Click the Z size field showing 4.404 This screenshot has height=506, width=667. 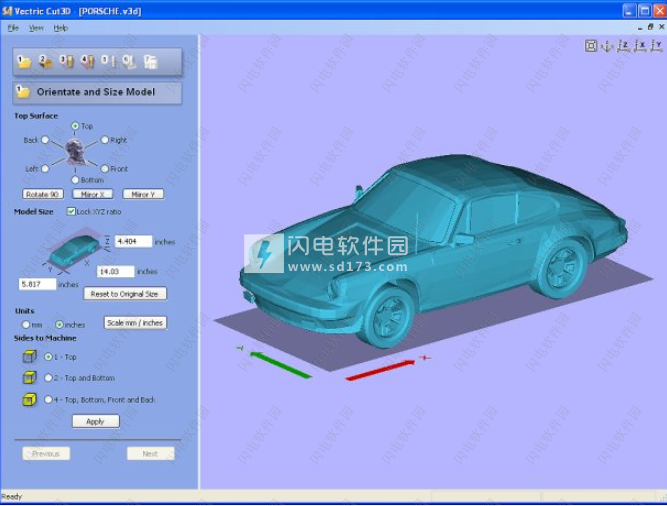pos(133,242)
